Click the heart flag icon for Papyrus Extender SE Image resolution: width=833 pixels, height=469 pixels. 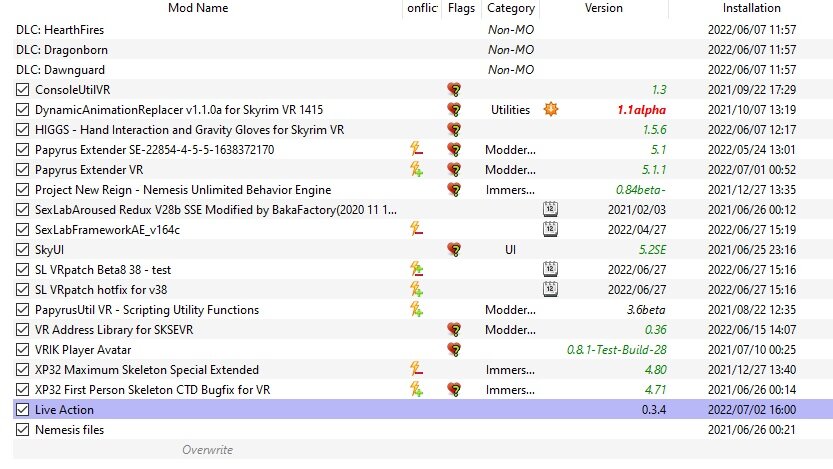[x=454, y=149]
